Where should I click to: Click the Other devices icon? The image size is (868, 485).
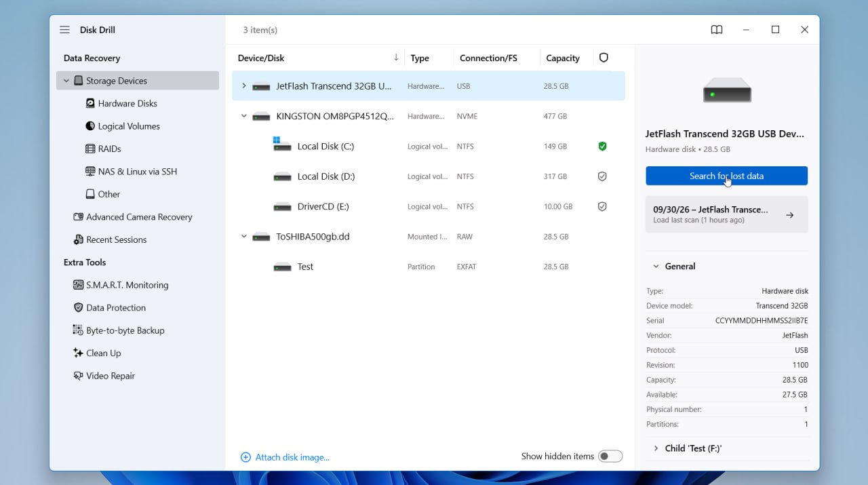point(90,194)
